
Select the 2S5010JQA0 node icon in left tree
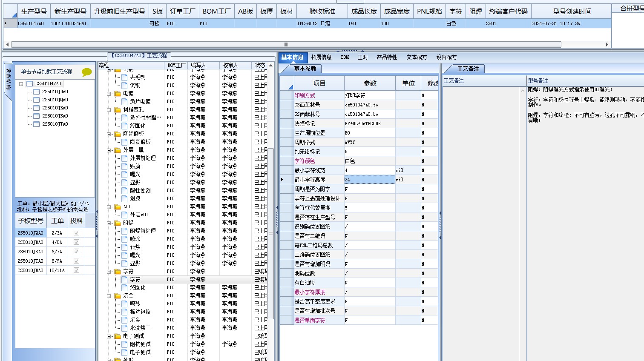(x=36, y=100)
